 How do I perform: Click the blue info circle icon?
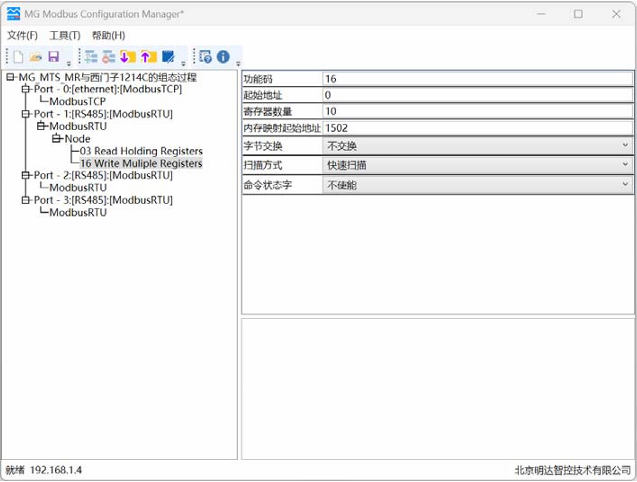coord(223,57)
